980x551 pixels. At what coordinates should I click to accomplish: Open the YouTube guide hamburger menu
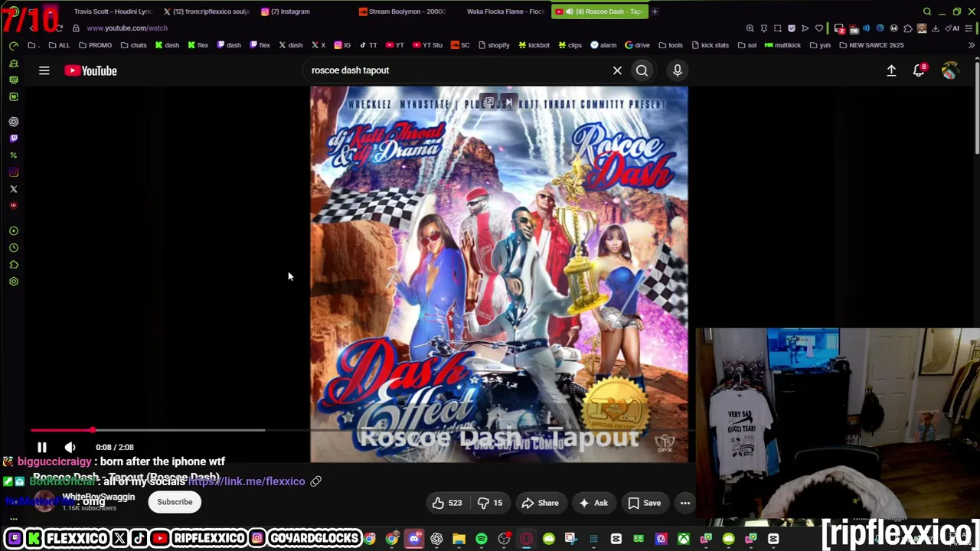tap(44, 70)
